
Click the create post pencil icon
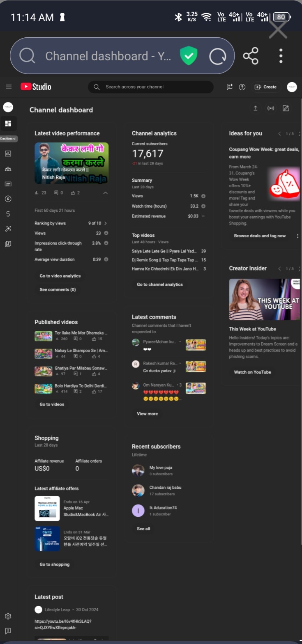(x=286, y=108)
